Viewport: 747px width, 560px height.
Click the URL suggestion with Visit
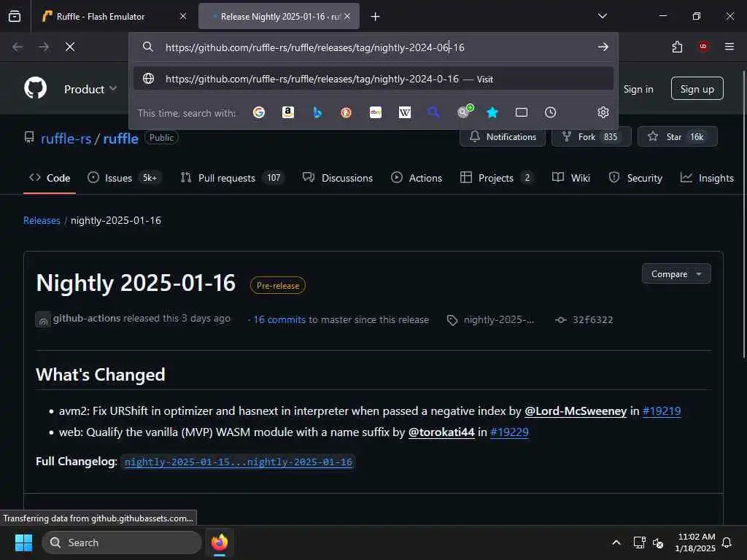(x=373, y=79)
